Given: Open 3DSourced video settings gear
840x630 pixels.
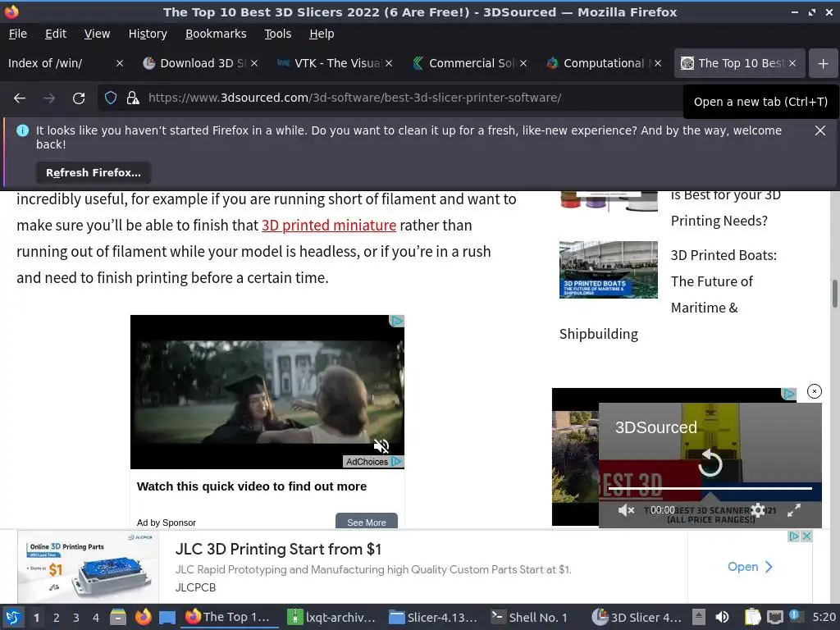Looking at the screenshot, I should (x=758, y=510).
